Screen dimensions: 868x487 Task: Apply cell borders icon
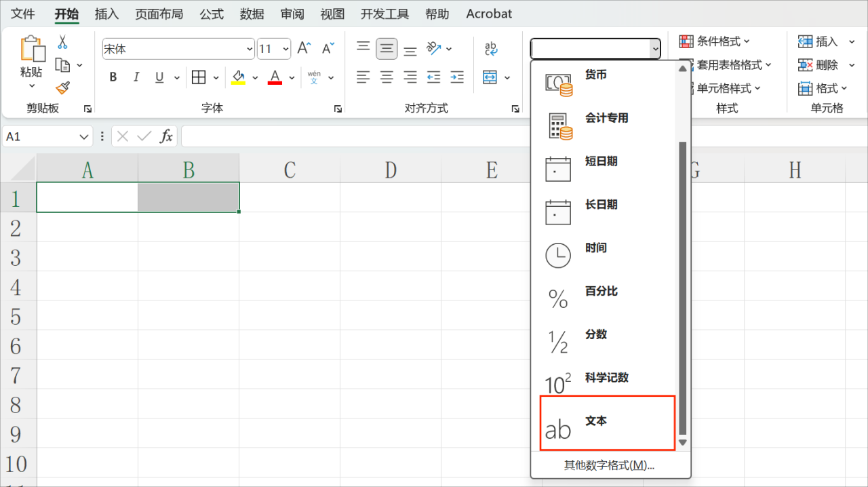point(199,77)
